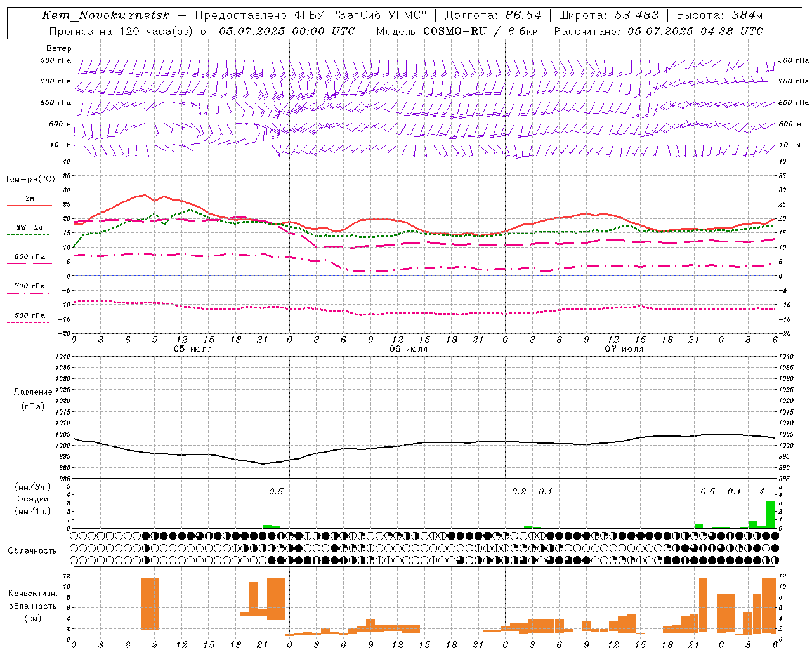The image size is (812, 650).
Task: Click the station title Kem_Novokuznetsk
Action: tap(106, 15)
